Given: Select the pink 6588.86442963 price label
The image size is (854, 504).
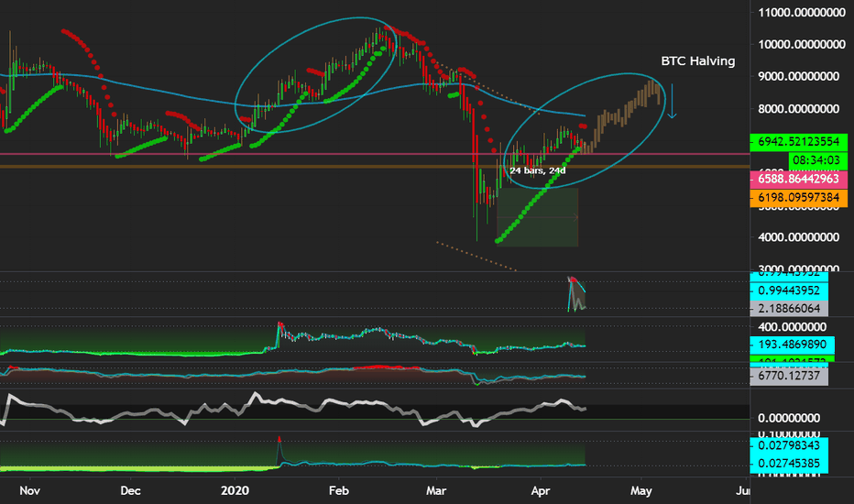Looking at the screenshot, I should (798, 179).
